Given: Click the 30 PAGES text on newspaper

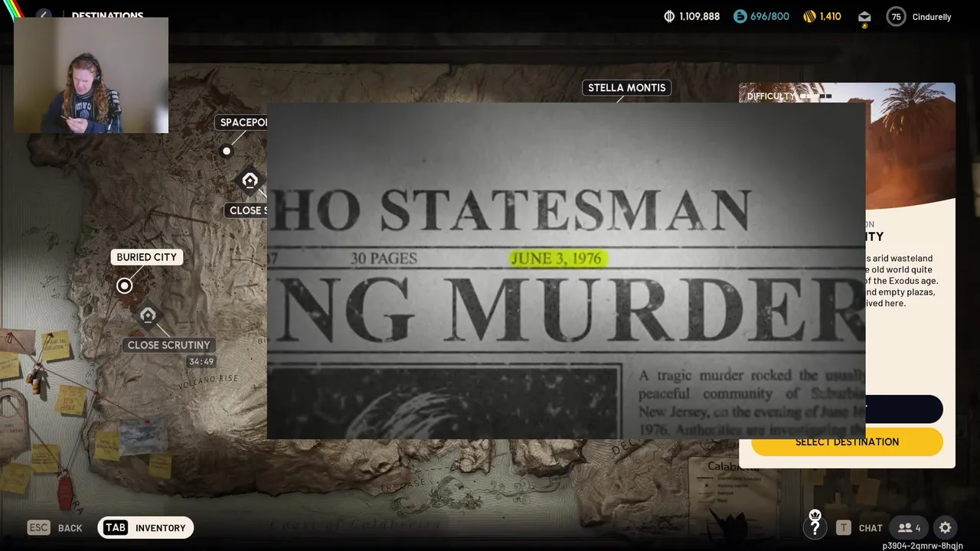Looking at the screenshot, I should [384, 259].
